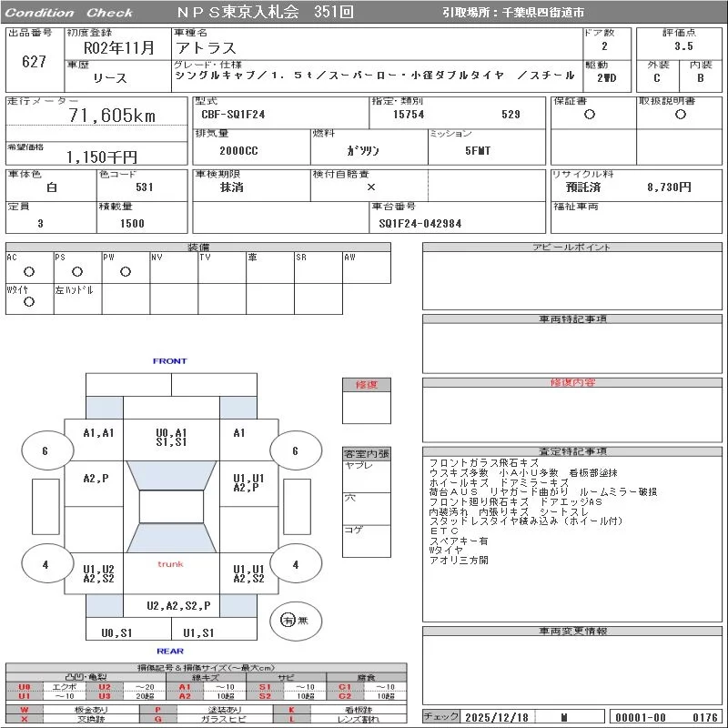
Task: Click the chassis number SQ1F24-042984
Action: 420,223
